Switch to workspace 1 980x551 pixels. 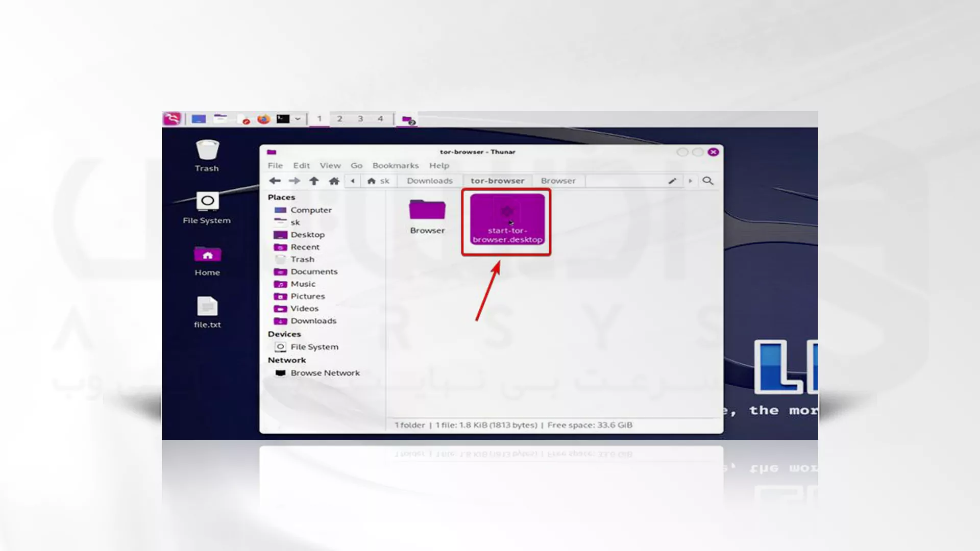pyautogui.click(x=320, y=119)
